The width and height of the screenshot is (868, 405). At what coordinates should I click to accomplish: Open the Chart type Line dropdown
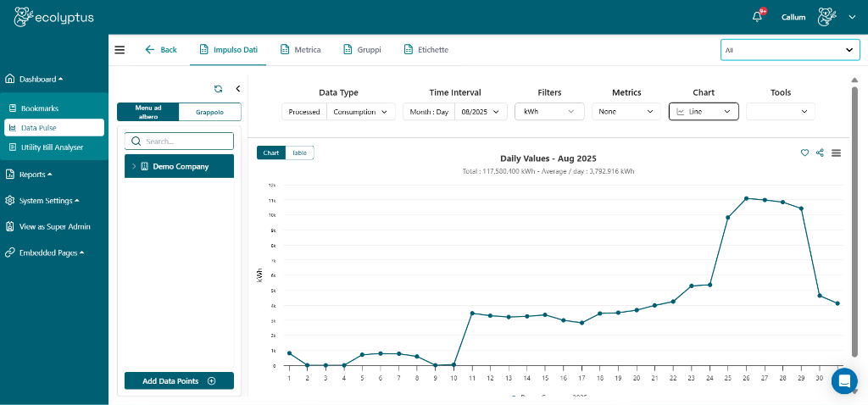click(703, 111)
